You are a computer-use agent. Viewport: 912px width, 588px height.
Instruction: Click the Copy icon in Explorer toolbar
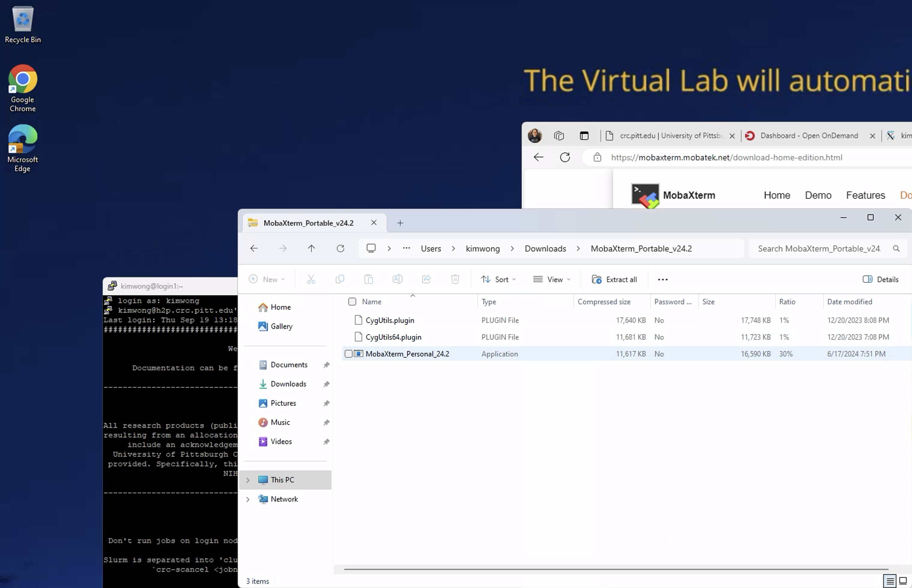coord(340,279)
